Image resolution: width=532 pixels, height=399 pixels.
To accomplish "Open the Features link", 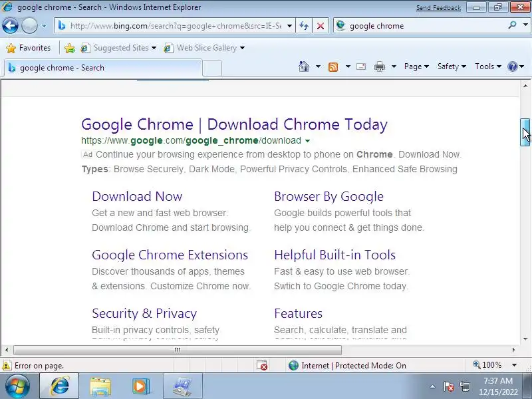I will pyautogui.click(x=298, y=313).
